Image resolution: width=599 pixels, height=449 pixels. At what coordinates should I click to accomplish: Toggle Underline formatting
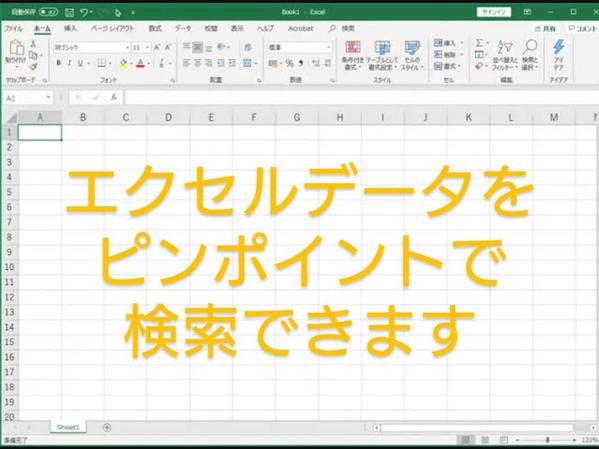click(x=80, y=63)
